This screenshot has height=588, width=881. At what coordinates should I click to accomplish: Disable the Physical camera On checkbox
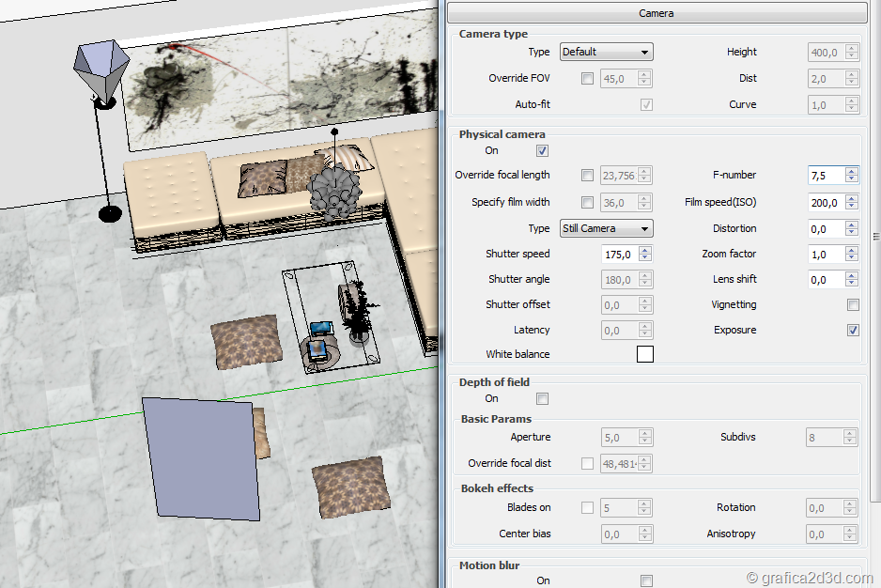point(542,150)
